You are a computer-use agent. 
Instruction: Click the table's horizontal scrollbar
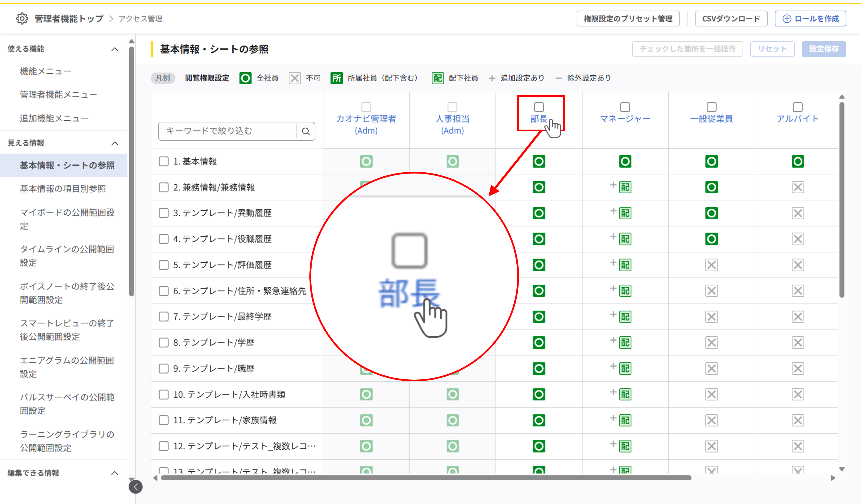426,478
